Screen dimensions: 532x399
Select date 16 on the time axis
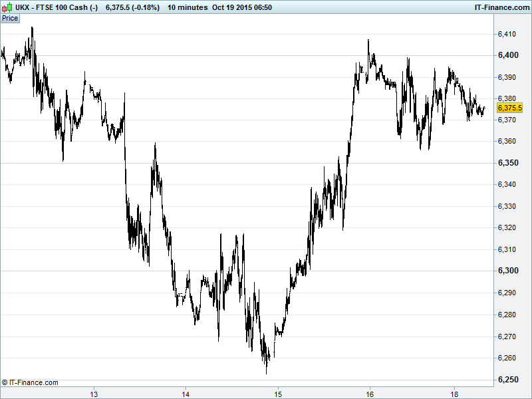click(370, 392)
